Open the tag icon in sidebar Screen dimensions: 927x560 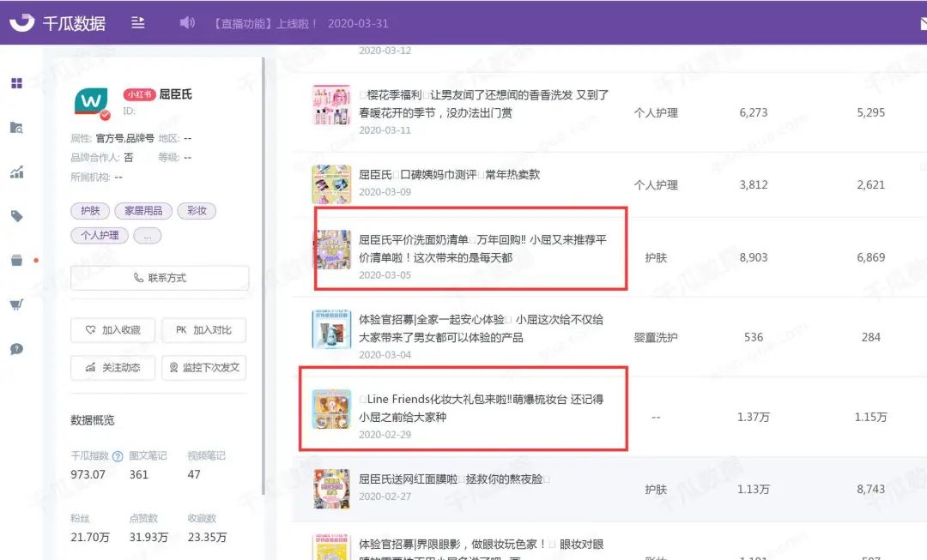(16, 216)
